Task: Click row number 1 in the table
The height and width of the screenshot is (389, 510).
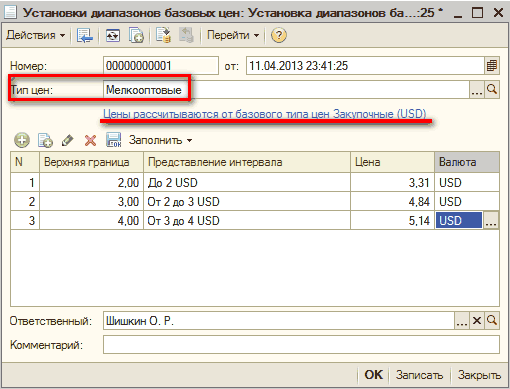Action: click(25, 182)
